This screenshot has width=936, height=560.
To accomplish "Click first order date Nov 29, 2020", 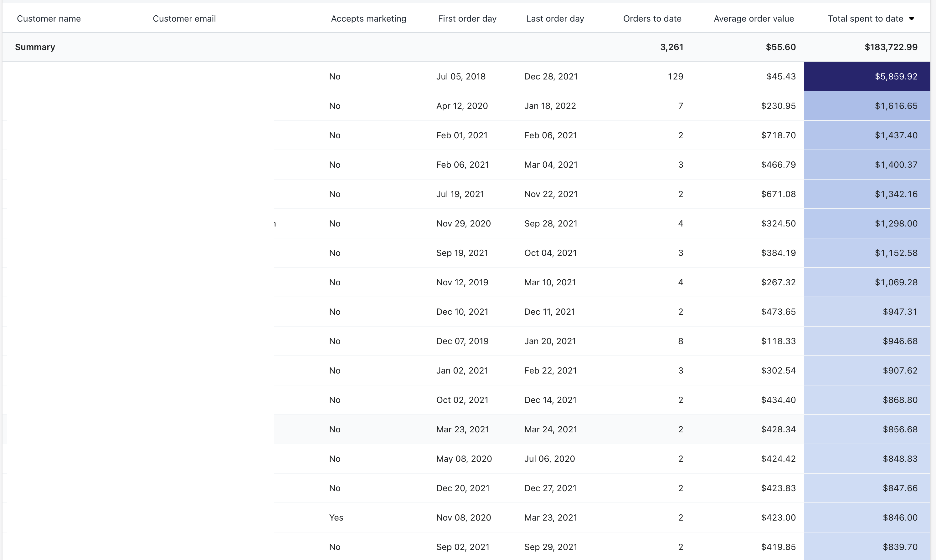I will 463,224.
